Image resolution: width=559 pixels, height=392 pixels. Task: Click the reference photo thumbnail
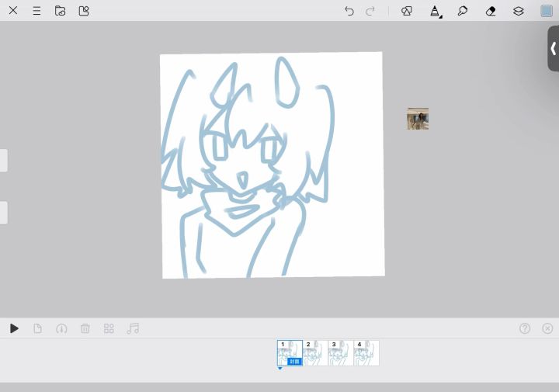click(418, 119)
